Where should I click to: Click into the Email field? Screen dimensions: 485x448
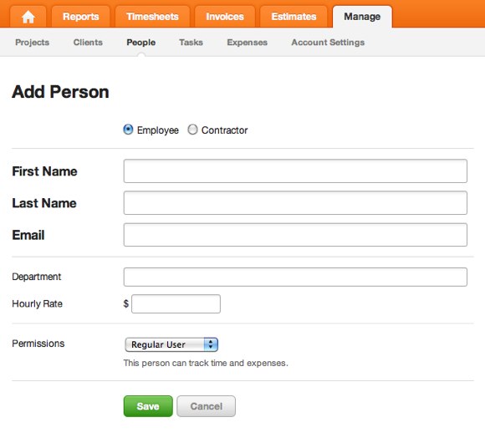click(x=295, y=235)
